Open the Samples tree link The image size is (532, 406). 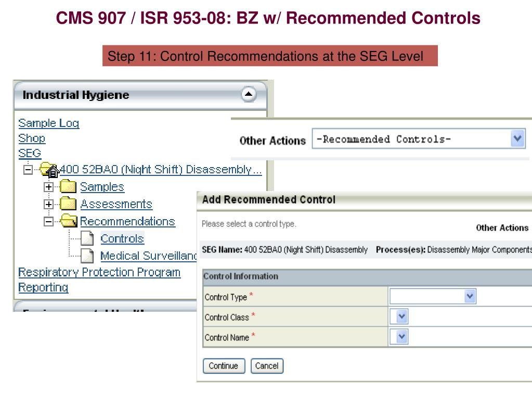[102, 187]
